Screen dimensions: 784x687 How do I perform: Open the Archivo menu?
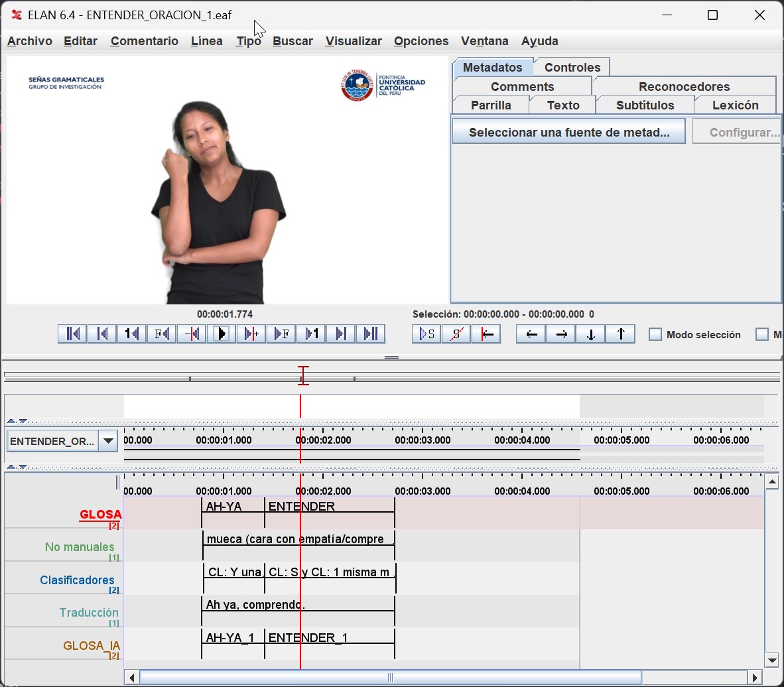click(x=29, y=41)
